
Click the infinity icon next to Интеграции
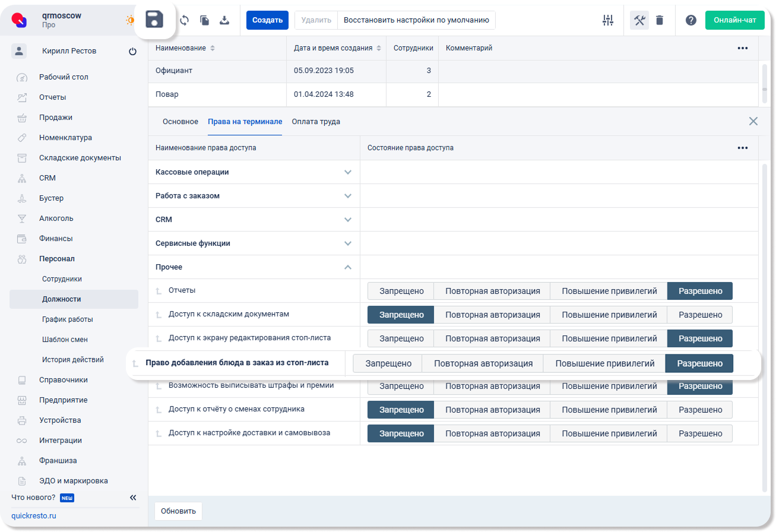coord(22,441)
